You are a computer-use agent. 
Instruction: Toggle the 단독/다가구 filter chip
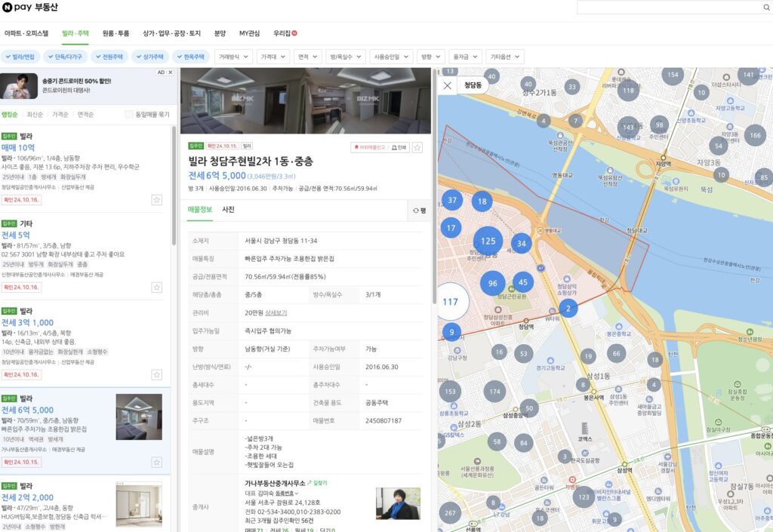pyautogui.click(x=65, y=57)
